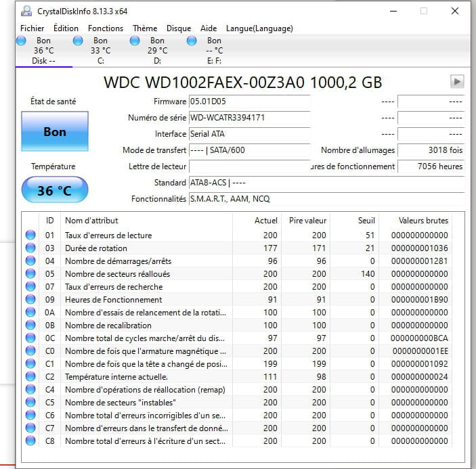Image resolution: width=476 pixels, height=469 pixels.
Task: Select the Nombre de recalibration row
Action: [x=237, y=326]
